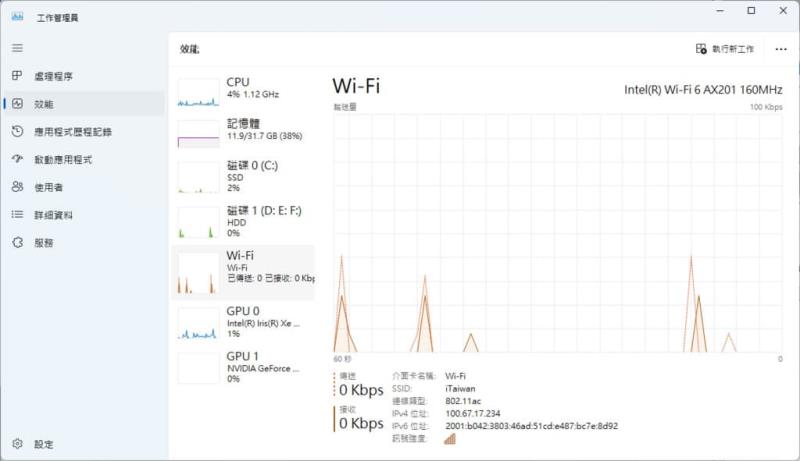Open the hamburger navigation menu
800x461 pixels.
[x=17, y=48]
